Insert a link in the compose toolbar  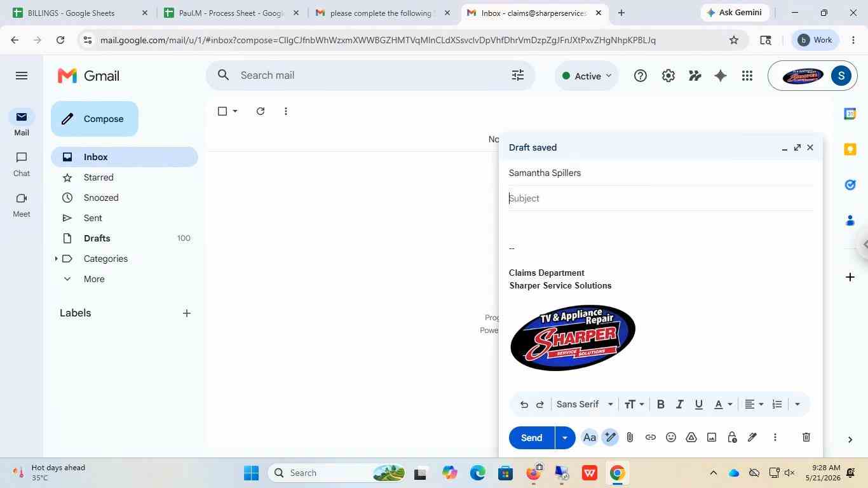(650, 437)
